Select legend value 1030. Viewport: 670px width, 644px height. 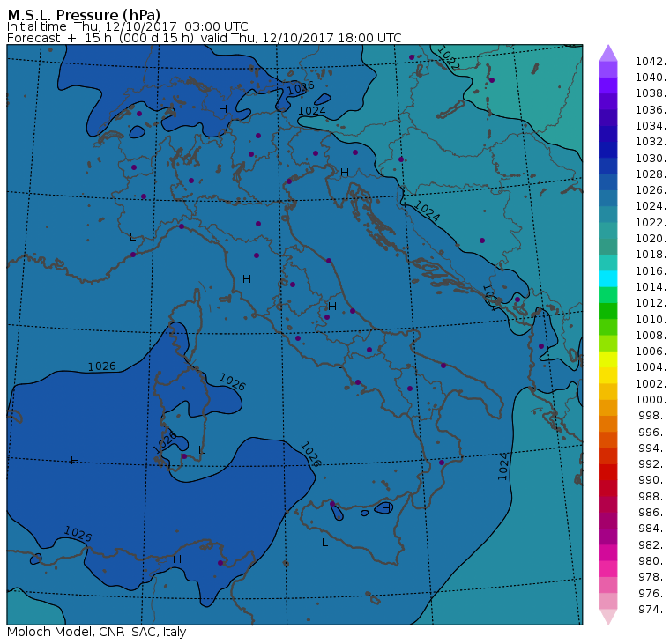(x=651, y=158)
